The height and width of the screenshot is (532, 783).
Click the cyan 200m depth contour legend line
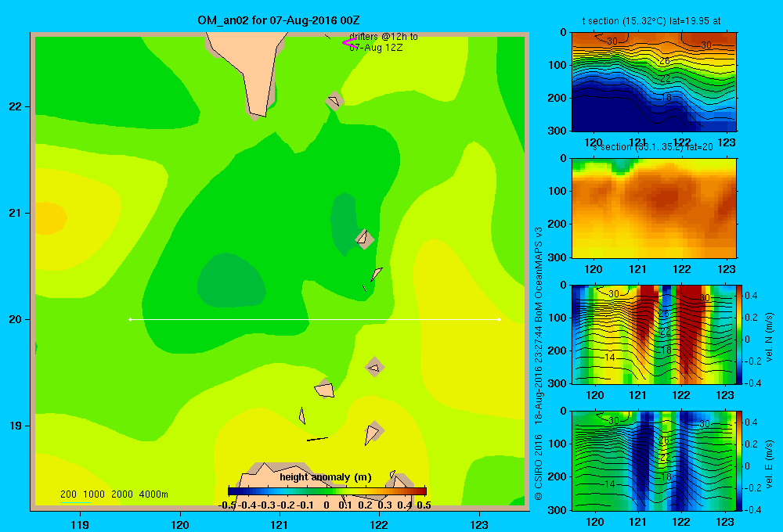pos(75,502)
